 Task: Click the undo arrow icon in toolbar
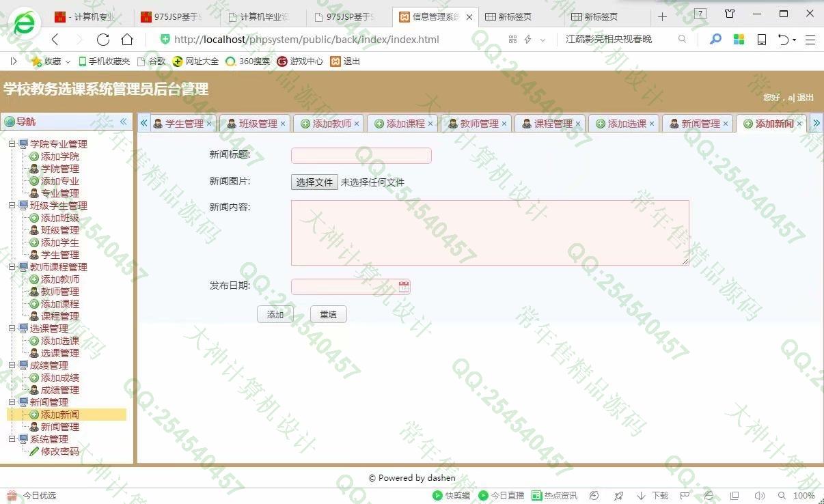784,40
